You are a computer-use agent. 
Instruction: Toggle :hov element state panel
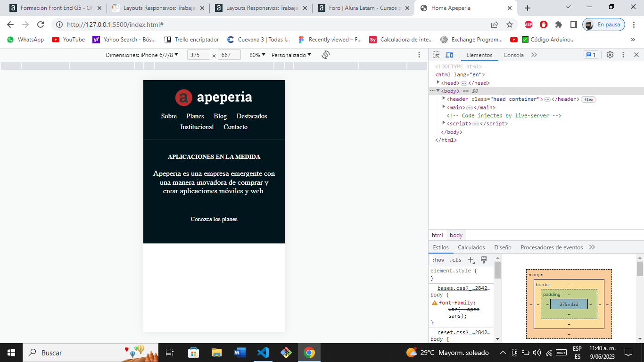[438, 260]
